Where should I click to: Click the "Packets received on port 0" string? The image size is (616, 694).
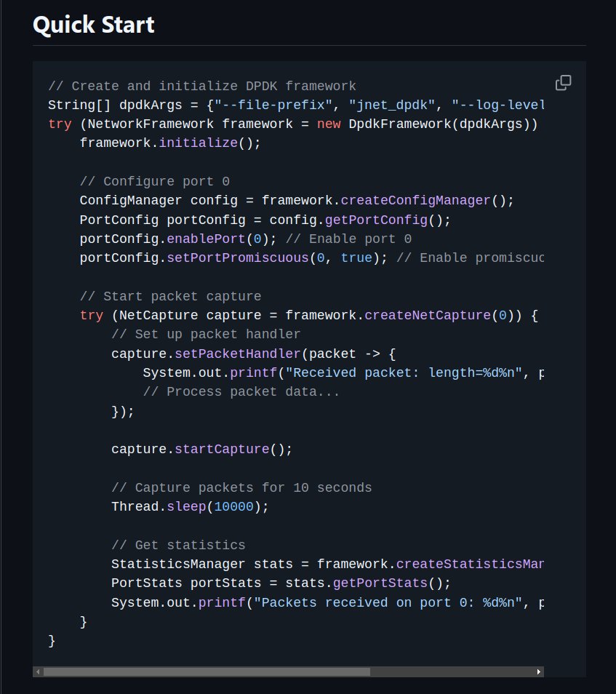387,603
